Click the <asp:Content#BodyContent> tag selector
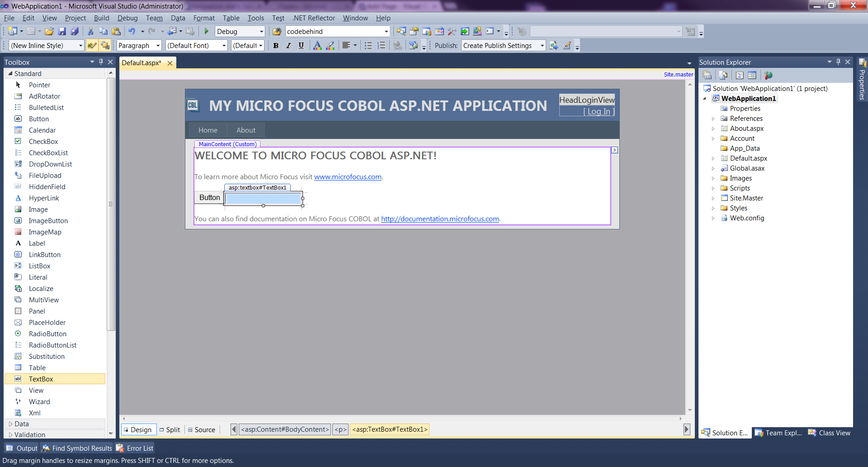This screenshot has width=868, height=467. click(x=285, y=429)
